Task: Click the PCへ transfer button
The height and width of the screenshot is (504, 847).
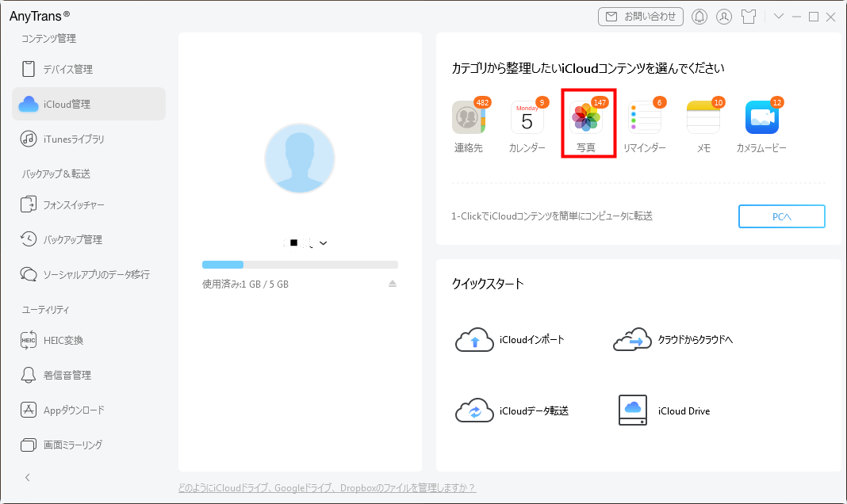Action: [x=782, y=216]
